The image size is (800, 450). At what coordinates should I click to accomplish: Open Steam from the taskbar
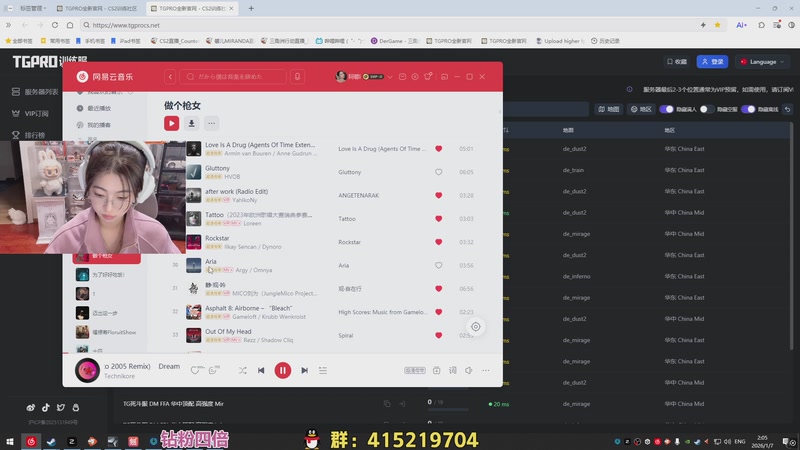point(51,441)
